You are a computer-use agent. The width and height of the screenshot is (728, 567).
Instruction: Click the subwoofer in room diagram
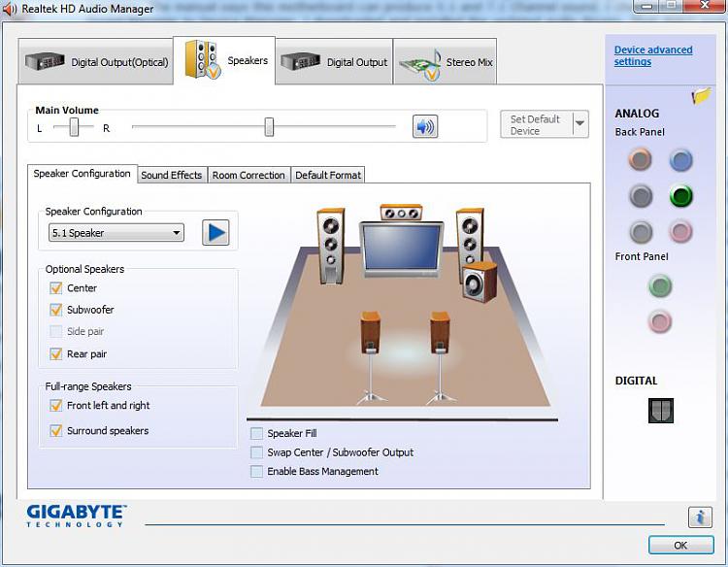click(x=480, y=282)
